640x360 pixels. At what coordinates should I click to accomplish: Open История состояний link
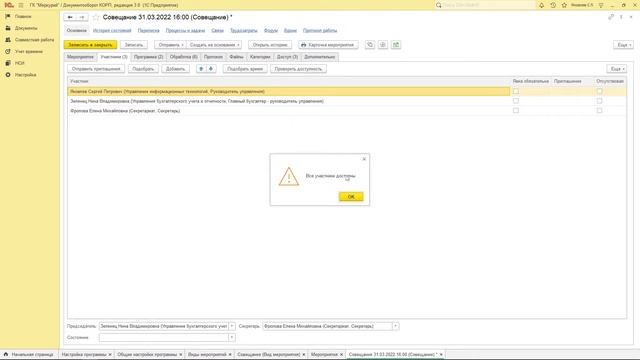click(x=112, y=31)
